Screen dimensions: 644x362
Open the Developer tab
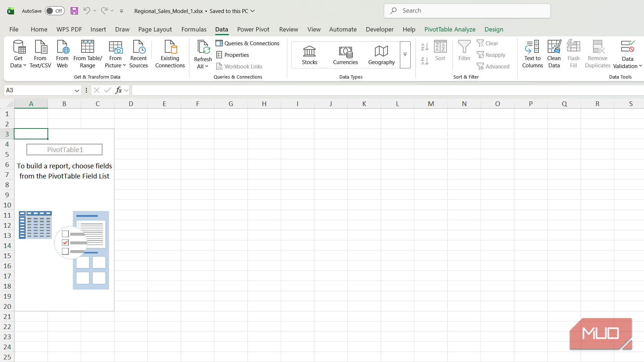[x=380, y=29]
